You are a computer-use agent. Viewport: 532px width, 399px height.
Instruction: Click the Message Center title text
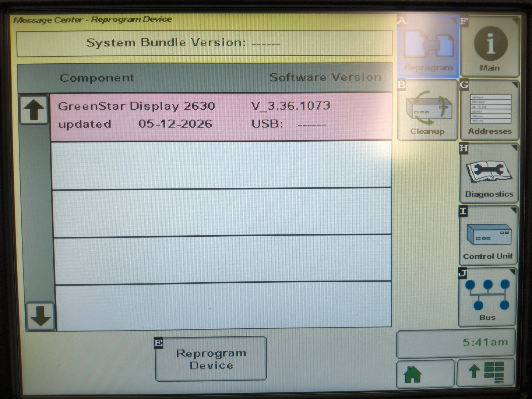click(93, 20)
